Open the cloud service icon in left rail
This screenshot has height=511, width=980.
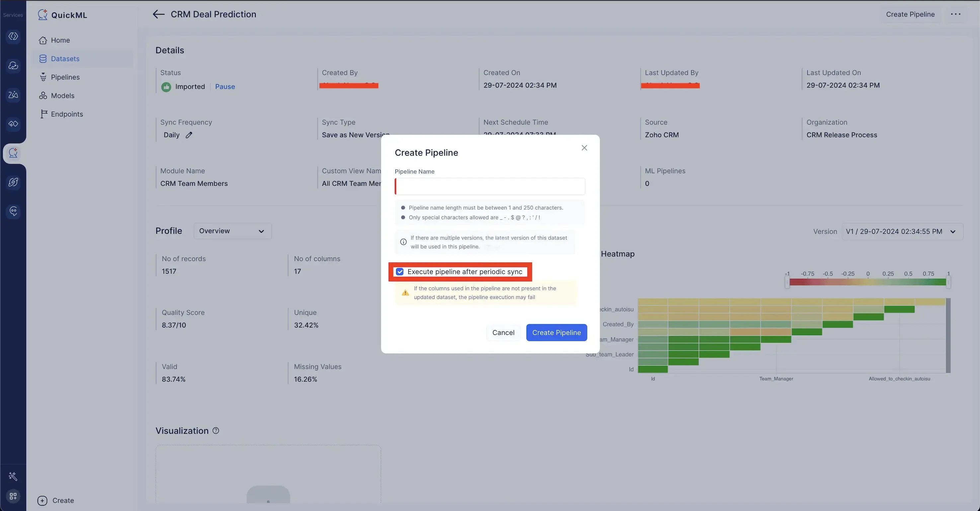click(13, 65)
